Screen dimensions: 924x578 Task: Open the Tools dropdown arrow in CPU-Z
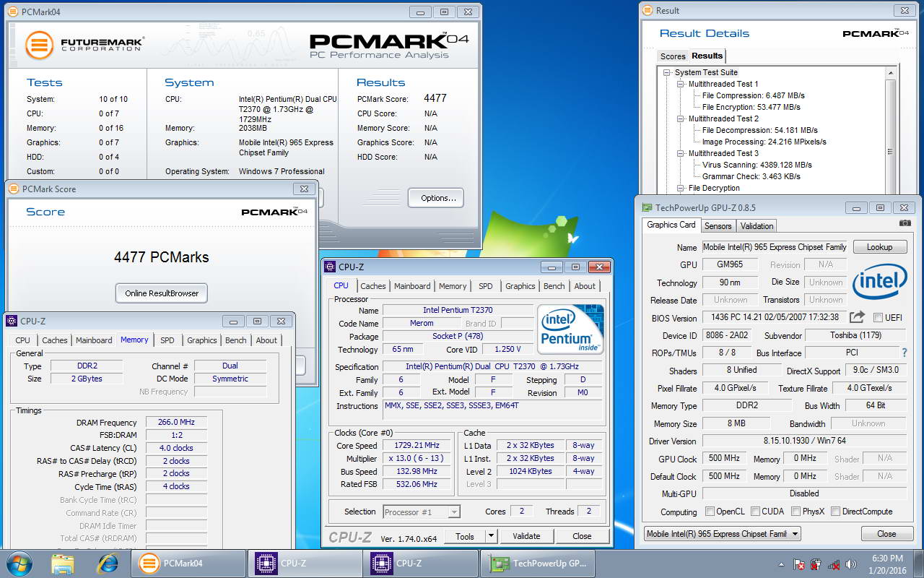pyautogui.click(x=491, y=536)
